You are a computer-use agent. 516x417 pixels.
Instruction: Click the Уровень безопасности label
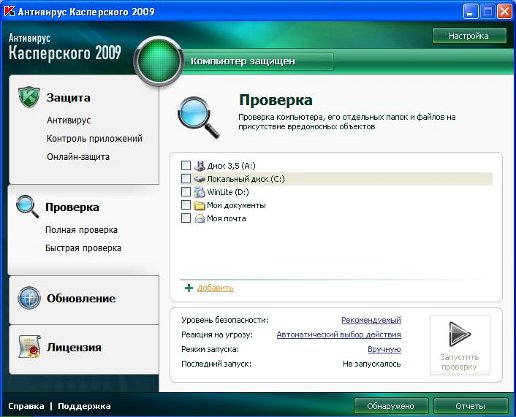point(225,320)
